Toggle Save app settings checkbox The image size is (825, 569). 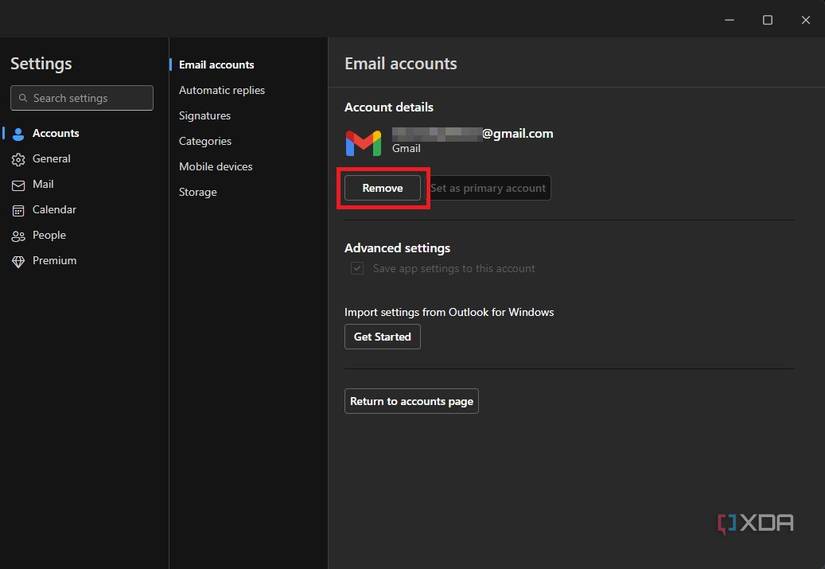pyautogui.click(x=357, y=269)
